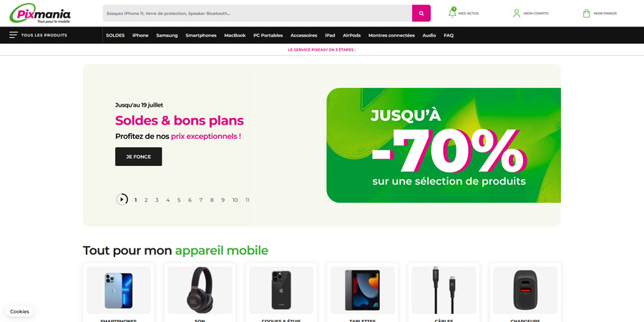Click the Pixmania logo
This screenshot has width=644, height=322.
tap(40, 13)
